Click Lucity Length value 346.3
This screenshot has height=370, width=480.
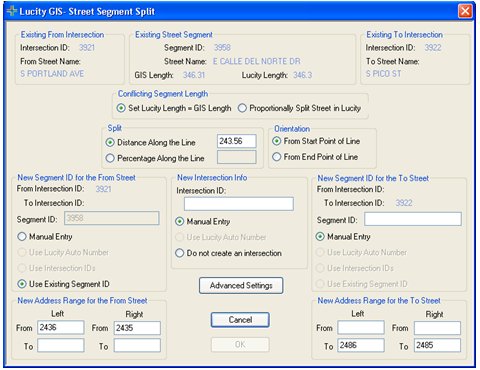click(x=303, y=75)
